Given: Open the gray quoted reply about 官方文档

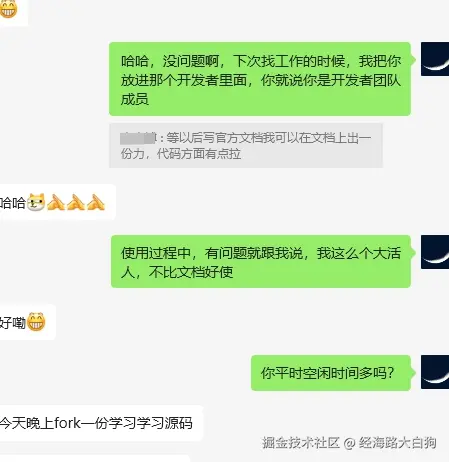Looking at the screenshot, I should tap(246, 146).
